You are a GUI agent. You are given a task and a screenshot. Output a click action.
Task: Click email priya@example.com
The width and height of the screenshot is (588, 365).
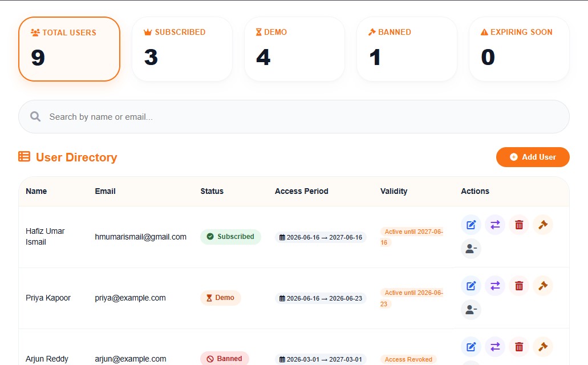coord(130,298)
